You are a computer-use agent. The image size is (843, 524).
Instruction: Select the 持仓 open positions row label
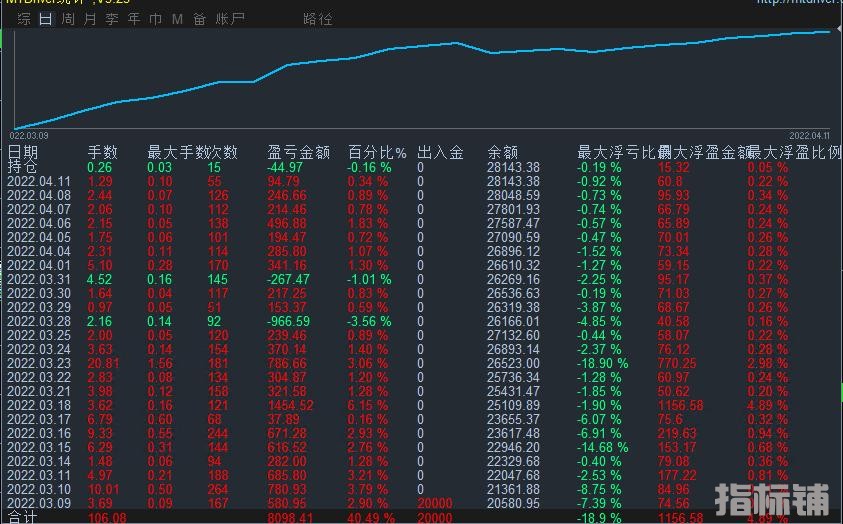(x=22, y=167)
